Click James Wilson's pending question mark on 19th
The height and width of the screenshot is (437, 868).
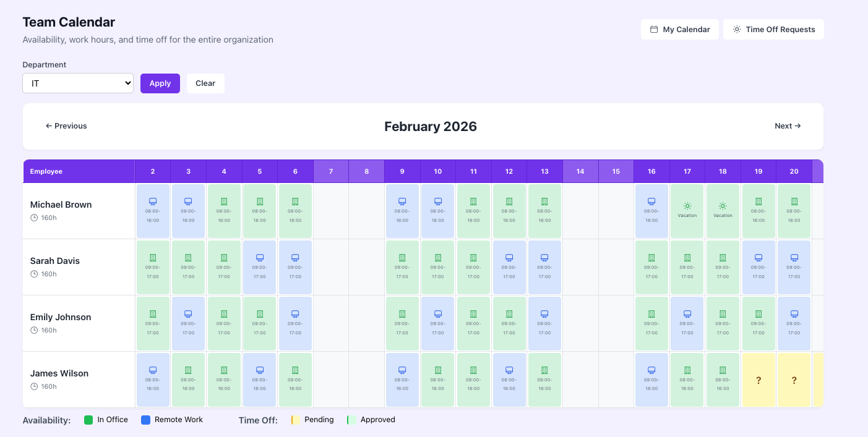coord(758,381)
